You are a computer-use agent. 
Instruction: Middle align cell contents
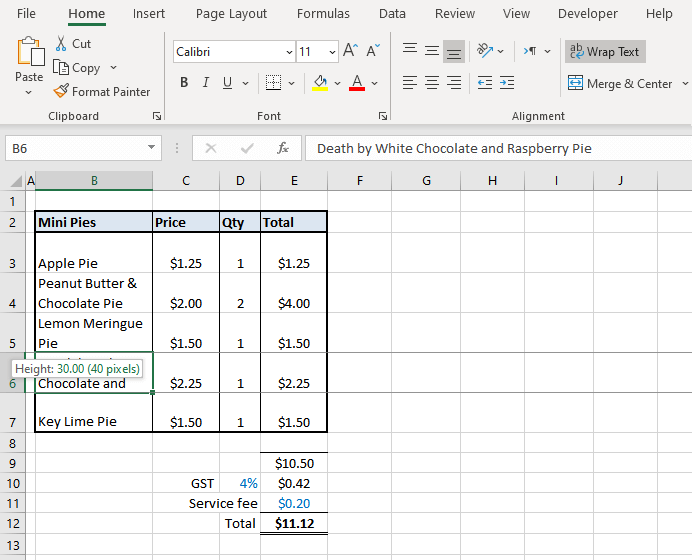pyautogui.click(x=432, y=51)
